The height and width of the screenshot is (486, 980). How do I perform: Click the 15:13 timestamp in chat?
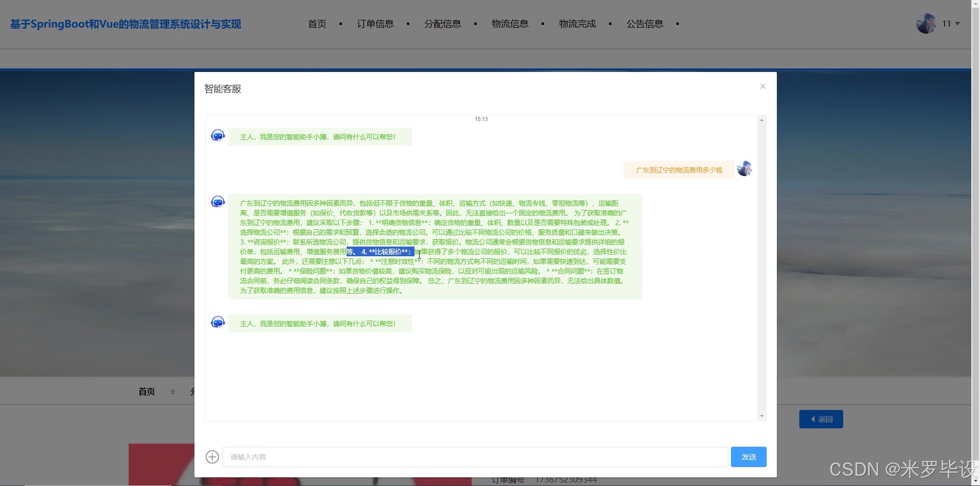(481, 119)
